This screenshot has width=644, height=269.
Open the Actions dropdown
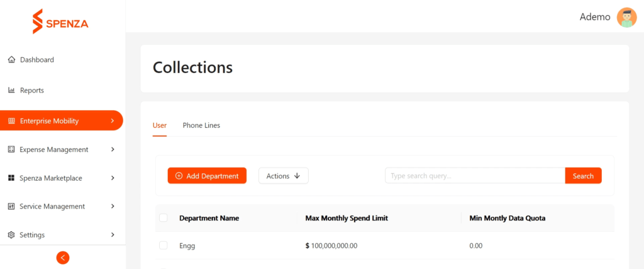pyautogui.click(x=284, y=176)
